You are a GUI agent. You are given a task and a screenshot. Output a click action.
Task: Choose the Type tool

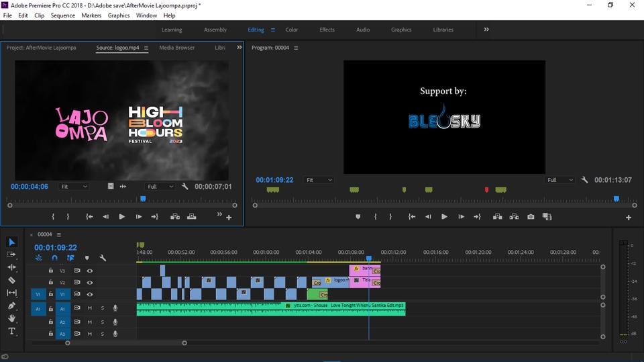[x=11, y=331]
